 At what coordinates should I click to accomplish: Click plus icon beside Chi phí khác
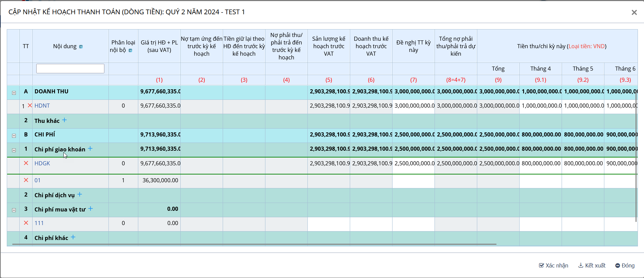coord(73,237)
